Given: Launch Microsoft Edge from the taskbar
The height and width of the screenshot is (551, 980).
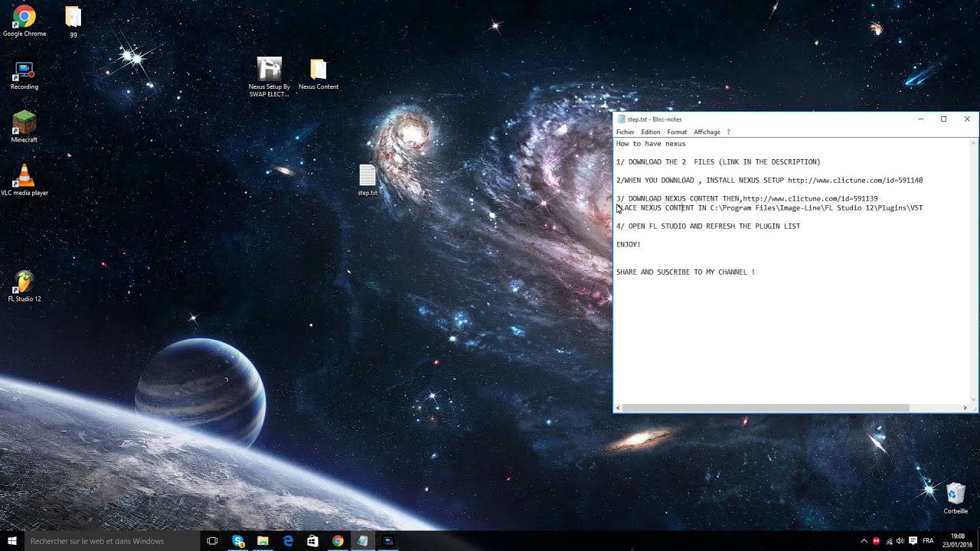Looking at the screenshot, I should point(288,541).
